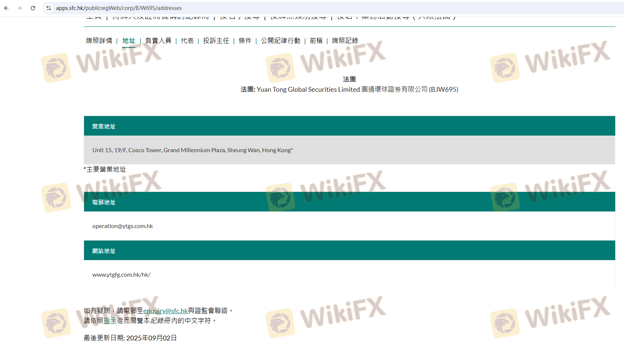Reload the page with refresh icon
This screenshot has height=364, width=624.
[33, 8]
